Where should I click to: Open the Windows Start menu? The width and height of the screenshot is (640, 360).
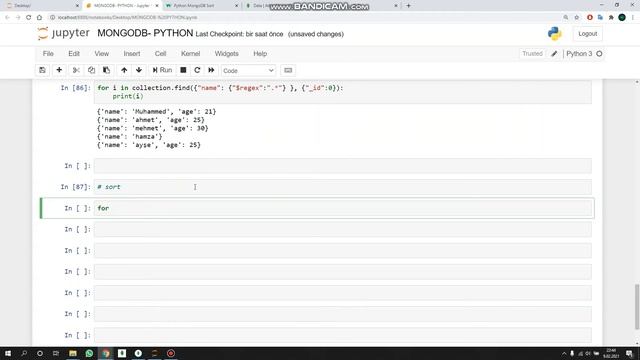(x=8, y=353)
